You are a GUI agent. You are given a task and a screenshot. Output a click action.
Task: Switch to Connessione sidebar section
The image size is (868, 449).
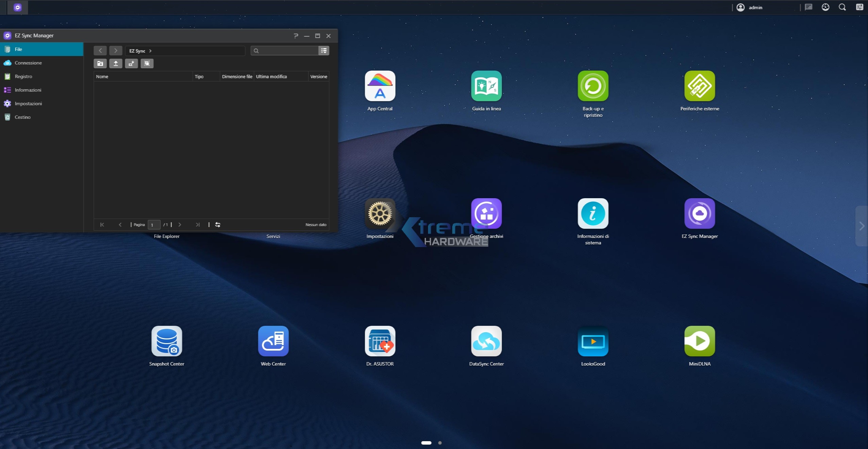[x=28, y=63]
